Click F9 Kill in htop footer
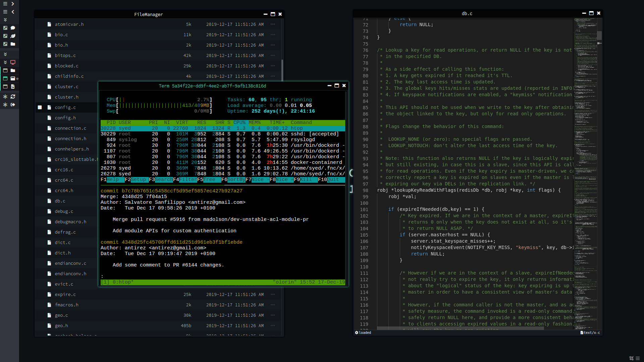The image size is (644, 362). (306, 180)
